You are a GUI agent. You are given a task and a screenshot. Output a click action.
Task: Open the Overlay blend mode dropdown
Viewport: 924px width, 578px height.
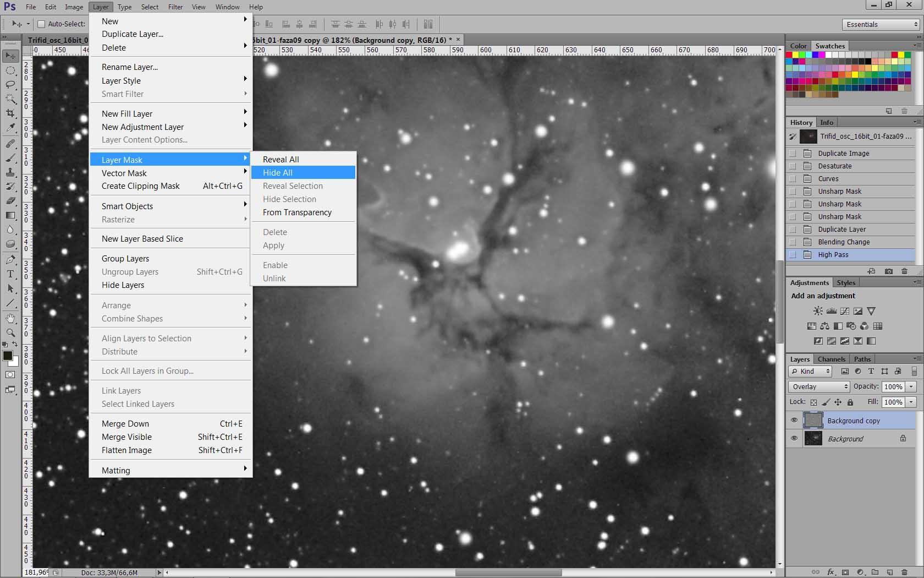tap(819, 387)
